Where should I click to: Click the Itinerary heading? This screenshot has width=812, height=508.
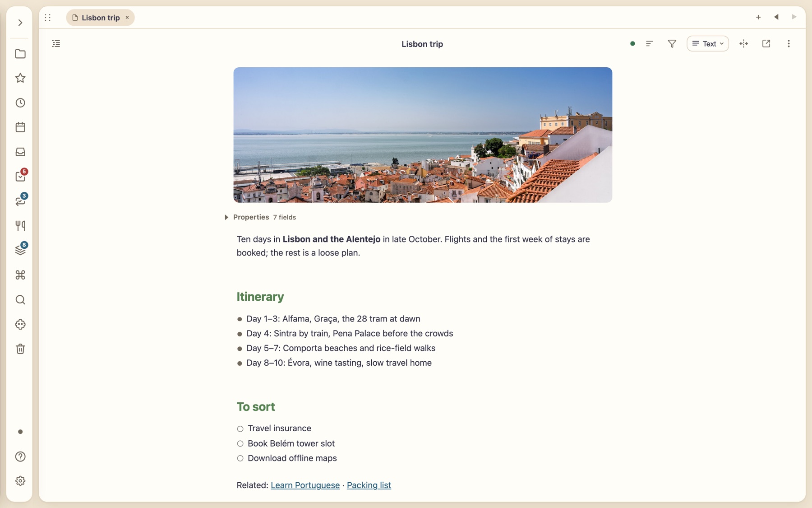[260, 297]
